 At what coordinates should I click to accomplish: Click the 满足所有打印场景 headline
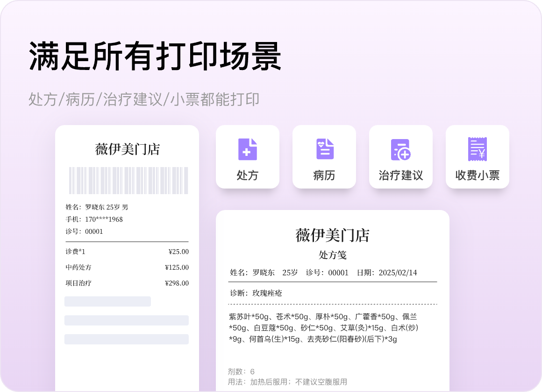[x=155, y=56]
